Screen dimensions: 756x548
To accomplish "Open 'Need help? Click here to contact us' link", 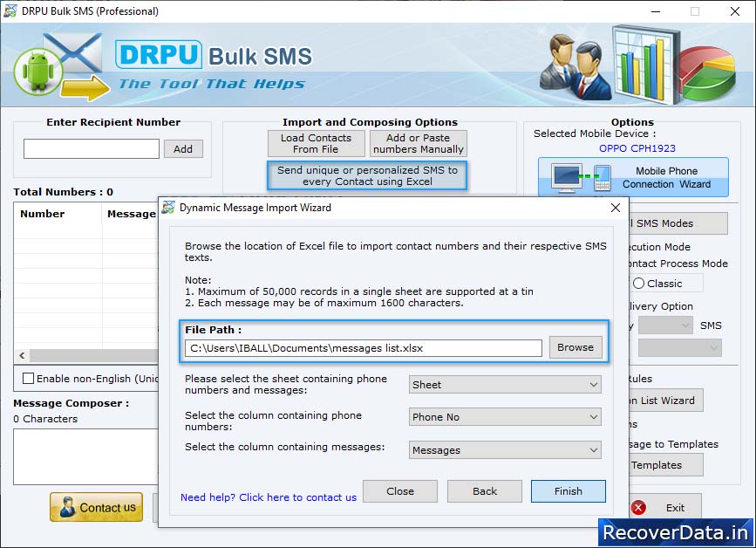I will (x=269, y=497).
